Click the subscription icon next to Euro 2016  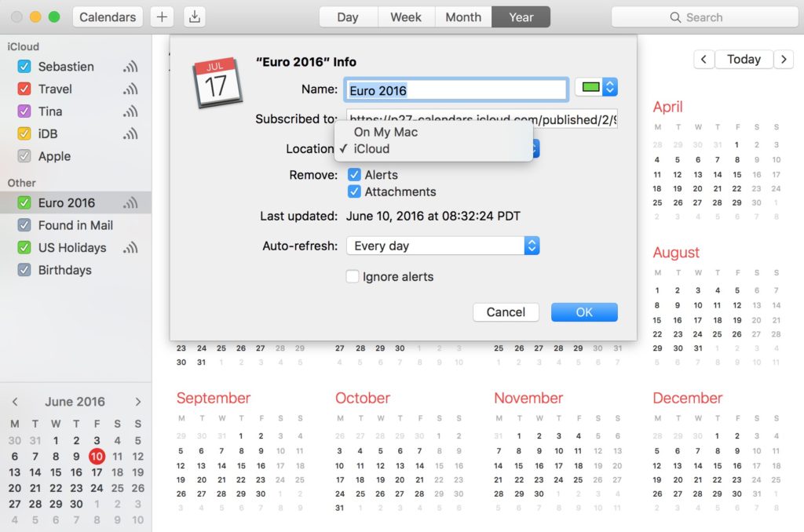[x=130, y=203]
